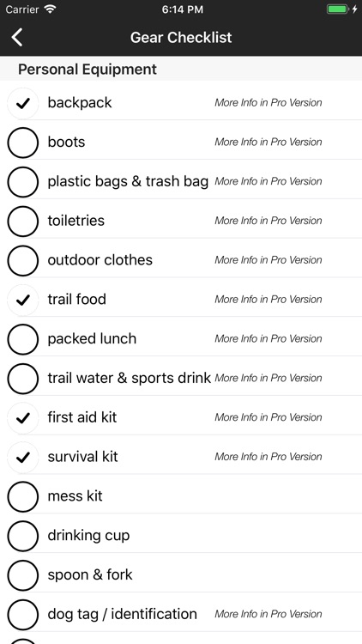Screen dimensions: 362x644
Task: Check off the boots circle
Action: pos(23,143)
